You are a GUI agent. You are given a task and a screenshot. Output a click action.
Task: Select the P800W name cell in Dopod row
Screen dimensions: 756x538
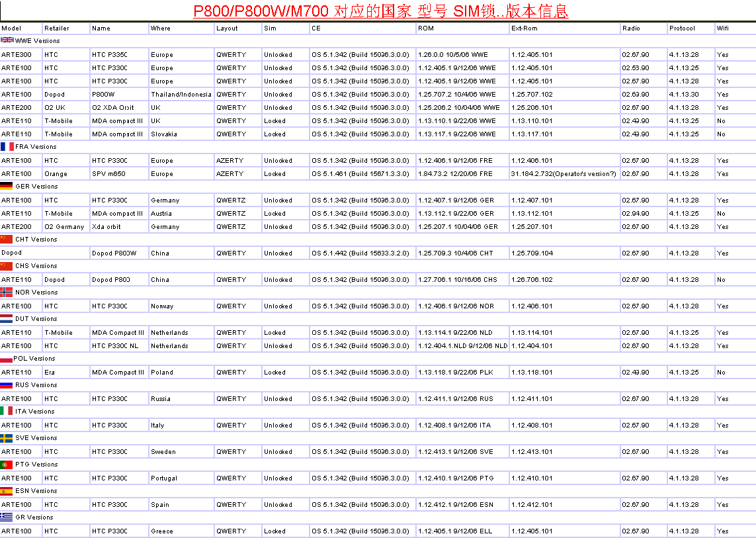point(119,94)
